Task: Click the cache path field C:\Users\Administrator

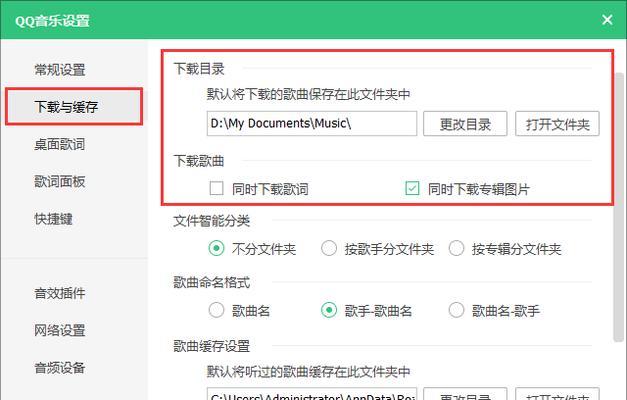Action: click(x=312, y=394)
